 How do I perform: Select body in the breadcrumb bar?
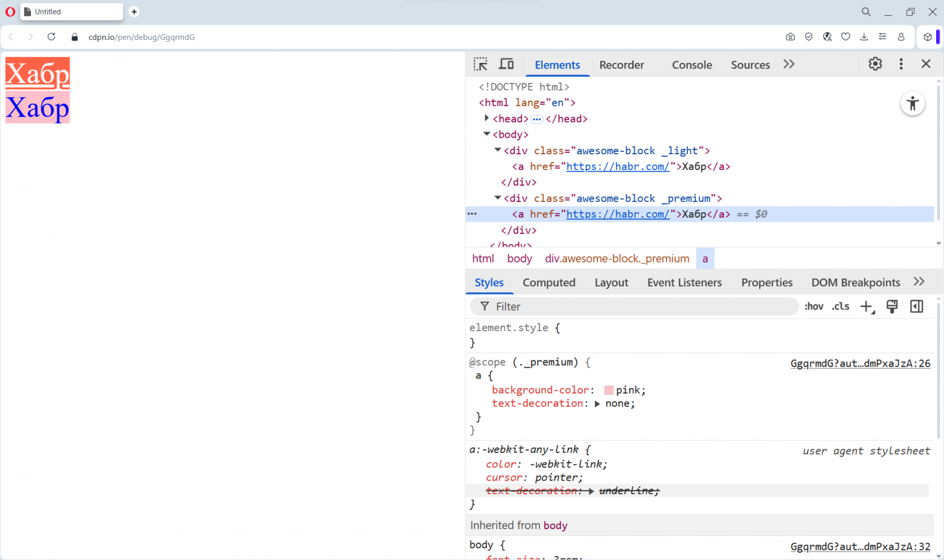click(520, 258)
